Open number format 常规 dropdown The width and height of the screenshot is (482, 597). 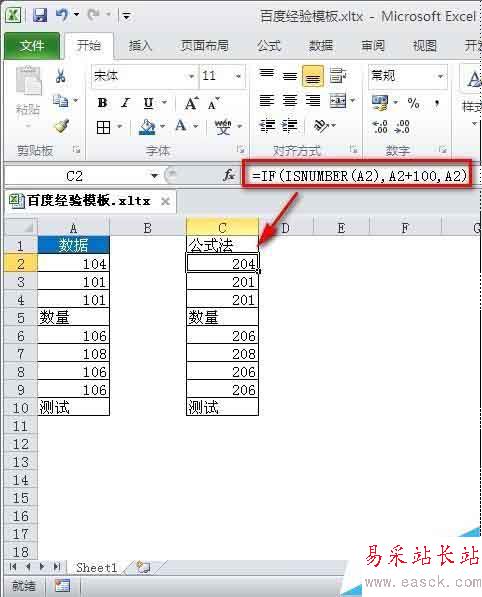(x=440, y=76)
